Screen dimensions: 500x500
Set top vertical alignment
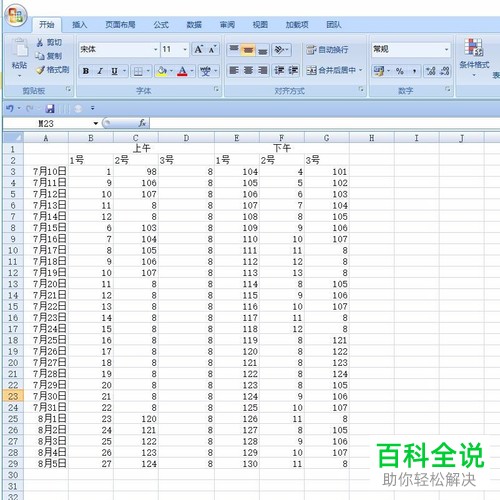(x=234, y=50)
